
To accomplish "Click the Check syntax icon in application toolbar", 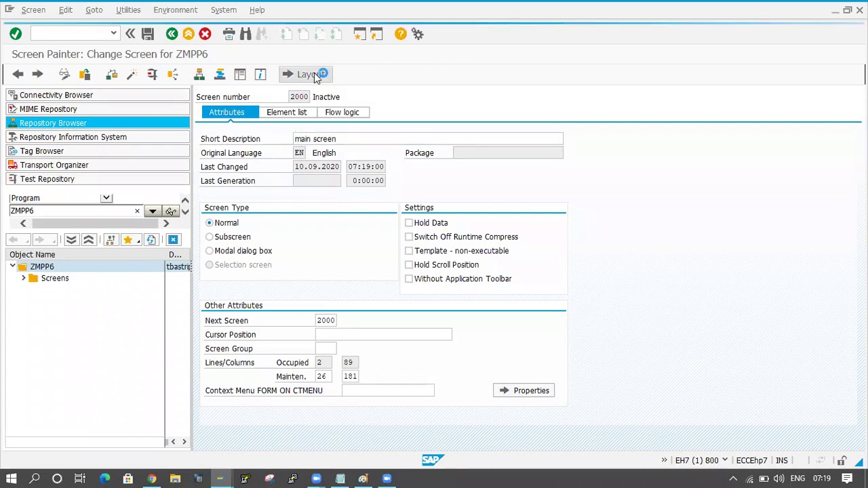I will [x=112, y=74].
